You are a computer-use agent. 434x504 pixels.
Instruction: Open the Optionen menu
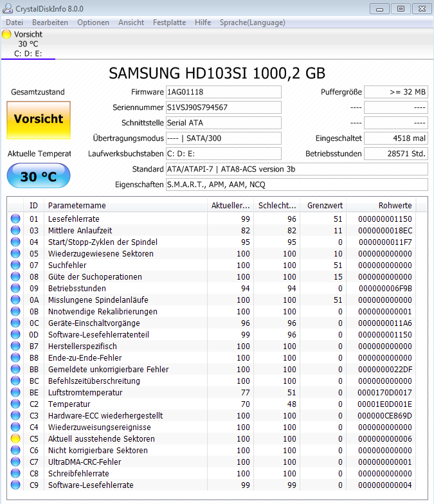(93, 22)
